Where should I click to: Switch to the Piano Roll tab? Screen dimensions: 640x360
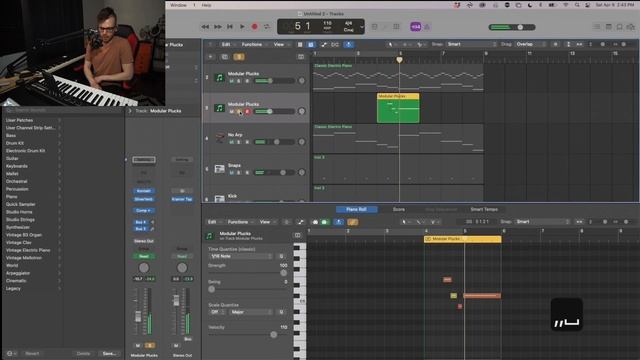(x=356, y=209)
